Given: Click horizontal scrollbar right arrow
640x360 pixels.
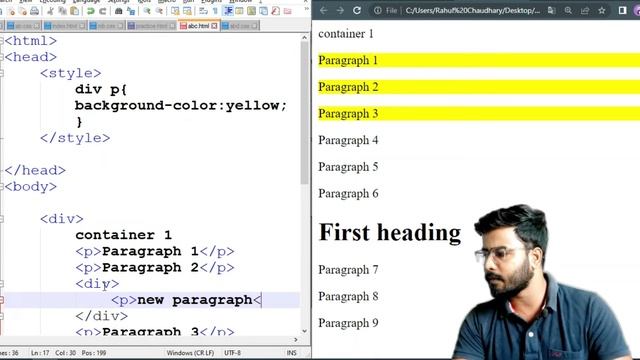Looking at the screenshot, I should [296, 340].
